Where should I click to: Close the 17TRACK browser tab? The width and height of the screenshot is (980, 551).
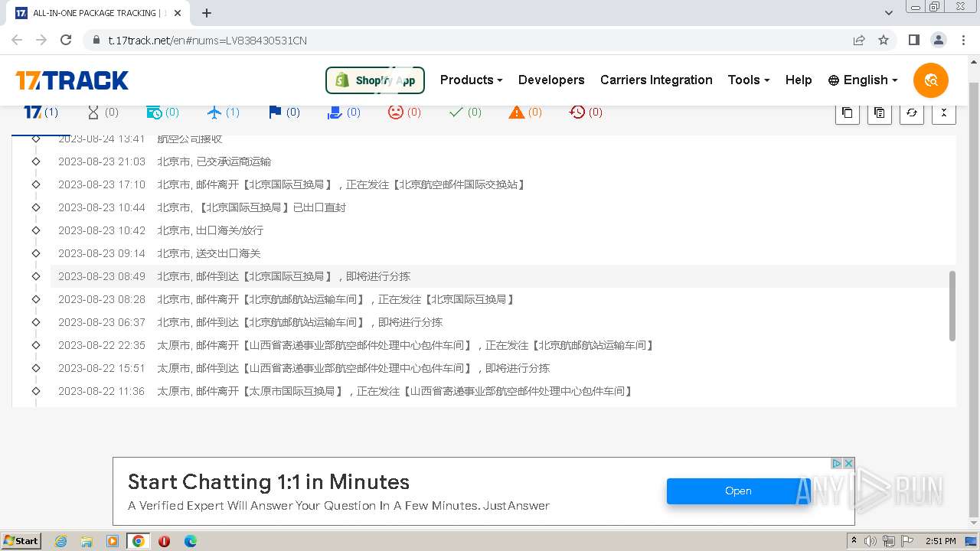click(x=178, y=13)
